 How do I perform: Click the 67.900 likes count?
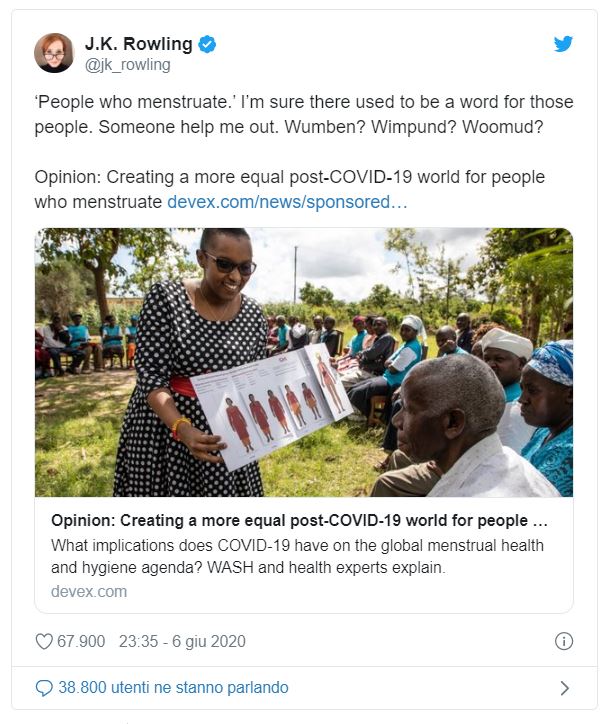[x=81, y=641]
